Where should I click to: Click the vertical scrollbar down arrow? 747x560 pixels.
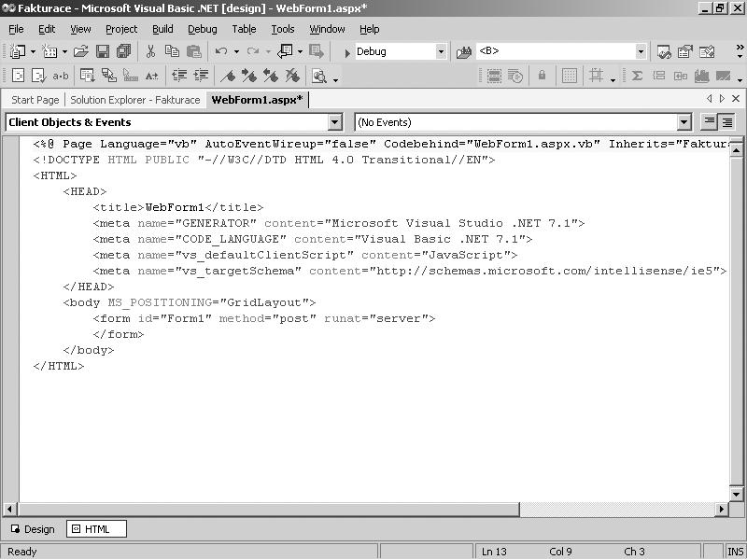(736, 494)
